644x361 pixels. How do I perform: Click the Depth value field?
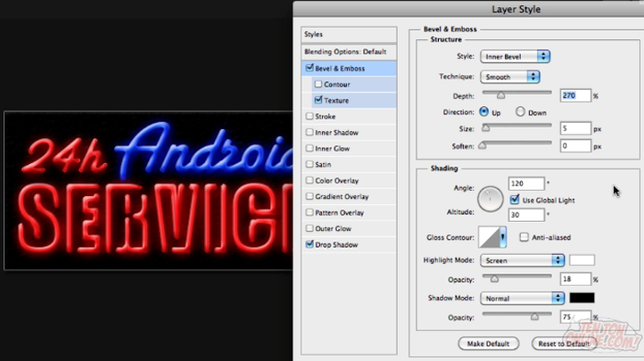click(x=575, y=95)
